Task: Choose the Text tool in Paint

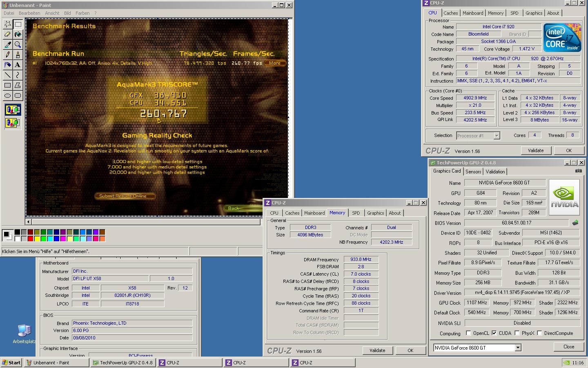Action: (18, 65)
